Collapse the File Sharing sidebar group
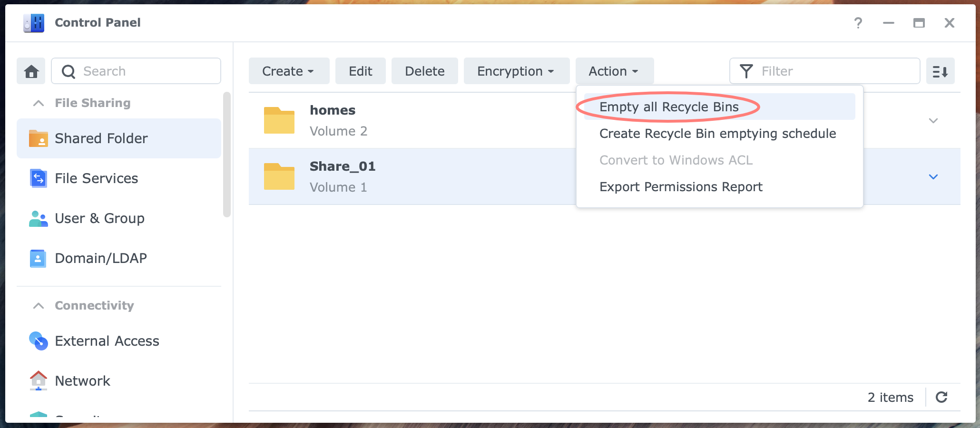This screenshot has width=980, height=428. [39, 103]
